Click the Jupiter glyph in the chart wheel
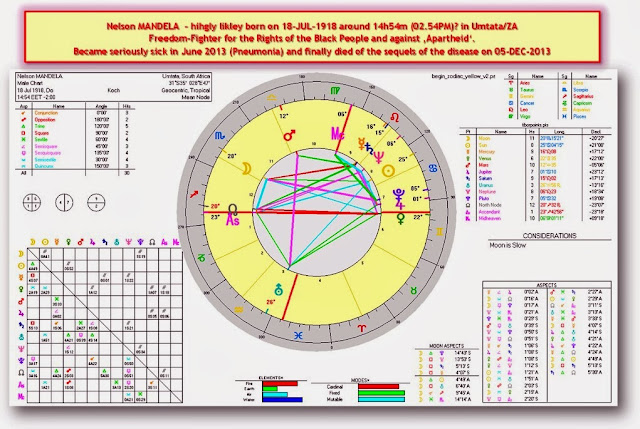 399,203
